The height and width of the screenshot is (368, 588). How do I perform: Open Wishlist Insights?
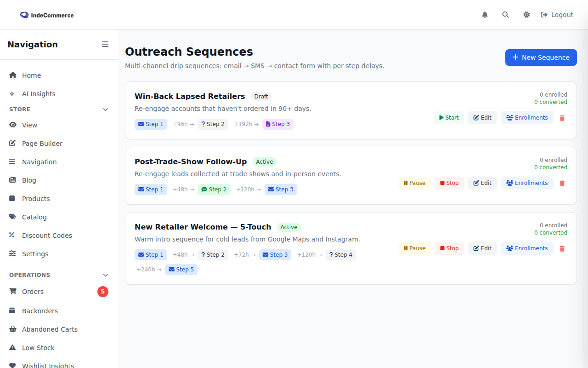click(59, 366)
